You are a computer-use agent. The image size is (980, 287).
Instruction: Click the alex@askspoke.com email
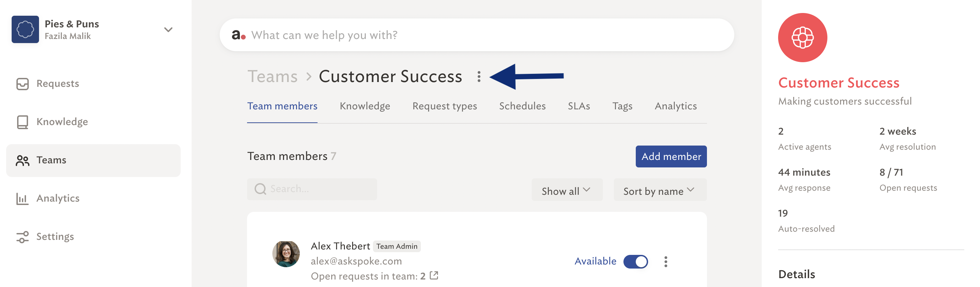click(x=356, y=261)
